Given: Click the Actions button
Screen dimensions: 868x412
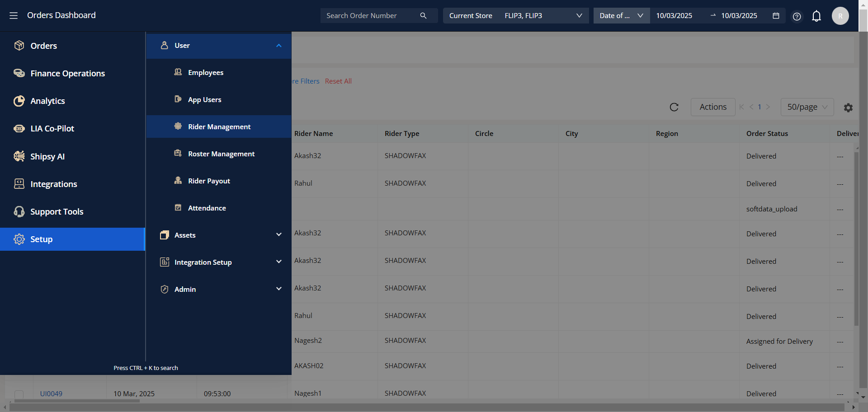Looking at the screenshot, I should 713,107.
